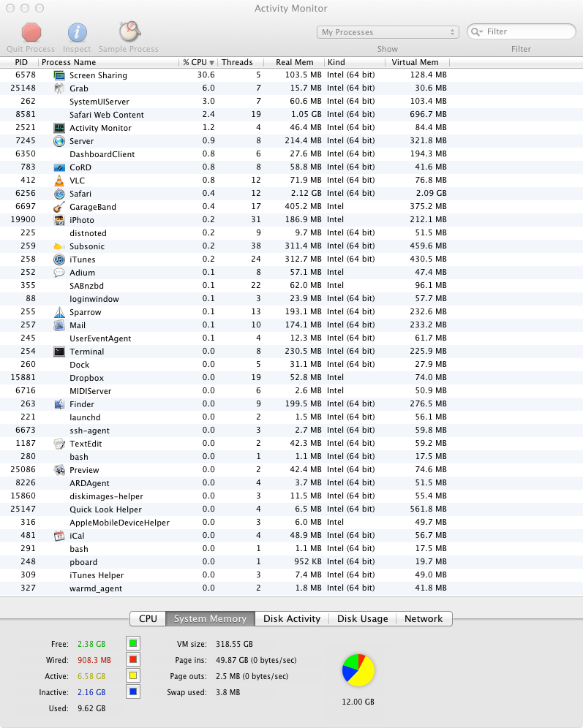Image resolution: width=583 pixels, height=728 pixels.
Task: Click the memory usage pie chart
Action: 358,670
